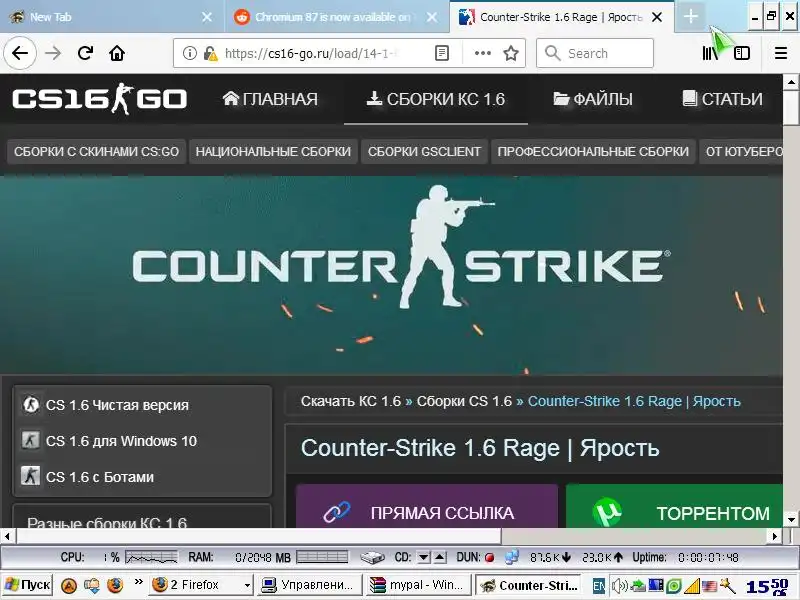Click the network computers icon in status bar
Screen dimensions: 800x600
tap(512, 558)
